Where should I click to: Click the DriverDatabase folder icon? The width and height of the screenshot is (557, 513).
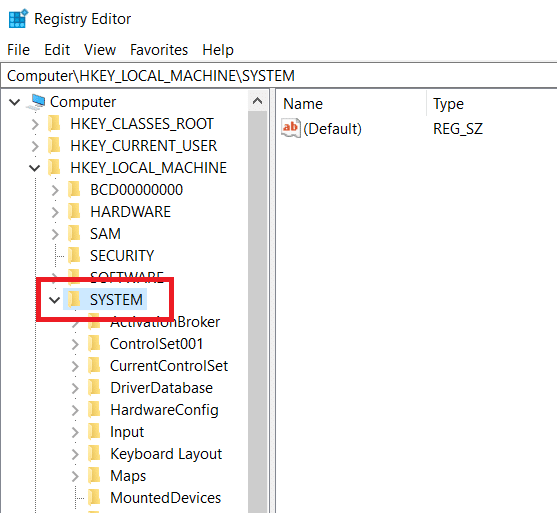(x=94, y=388)
